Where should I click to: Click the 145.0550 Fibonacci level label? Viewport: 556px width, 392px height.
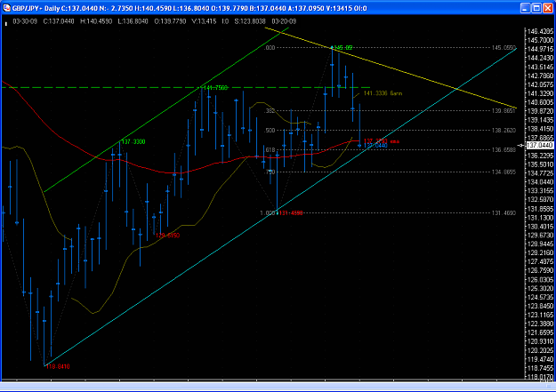(504, 47)
